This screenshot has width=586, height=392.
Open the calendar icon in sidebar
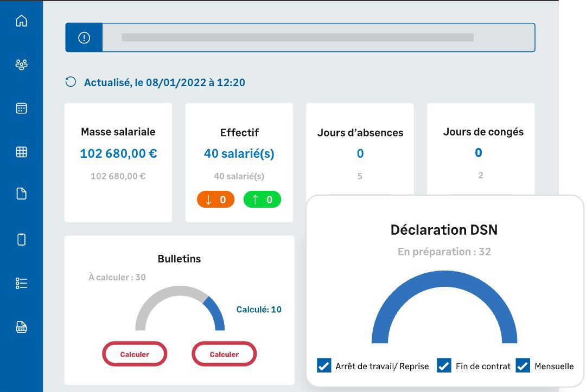click(x=21, y=108)
